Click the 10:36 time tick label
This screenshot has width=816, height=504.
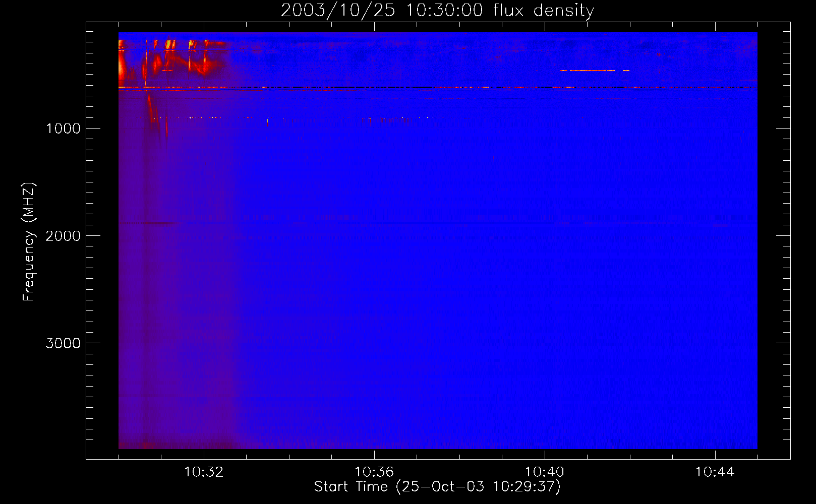pyautogui.click(x=374, y=472)
